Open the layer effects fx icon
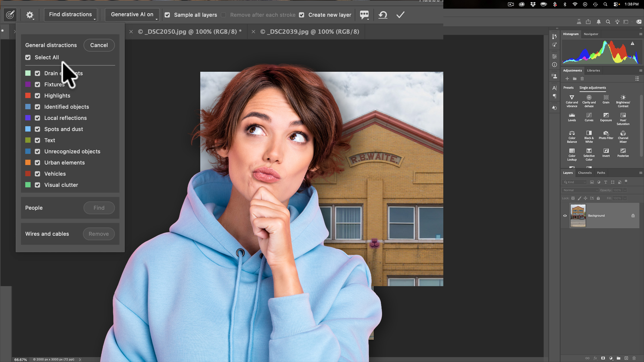The width and height of the screenshot is (644, 362). [595, 358]
